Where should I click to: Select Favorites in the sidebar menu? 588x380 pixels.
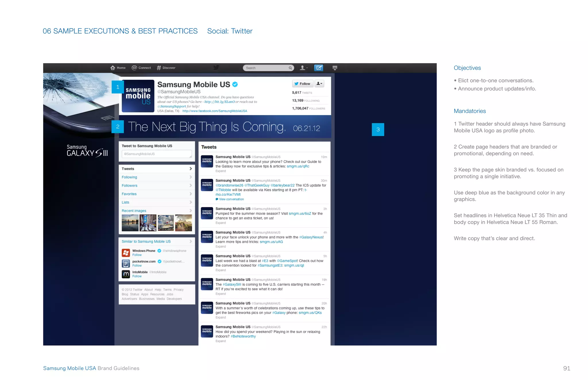[x=157, y=194]
